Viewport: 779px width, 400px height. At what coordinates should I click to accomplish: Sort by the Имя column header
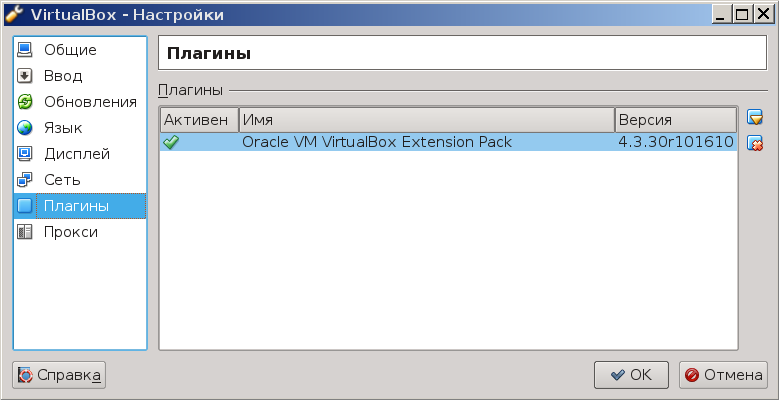click(427, 120)
